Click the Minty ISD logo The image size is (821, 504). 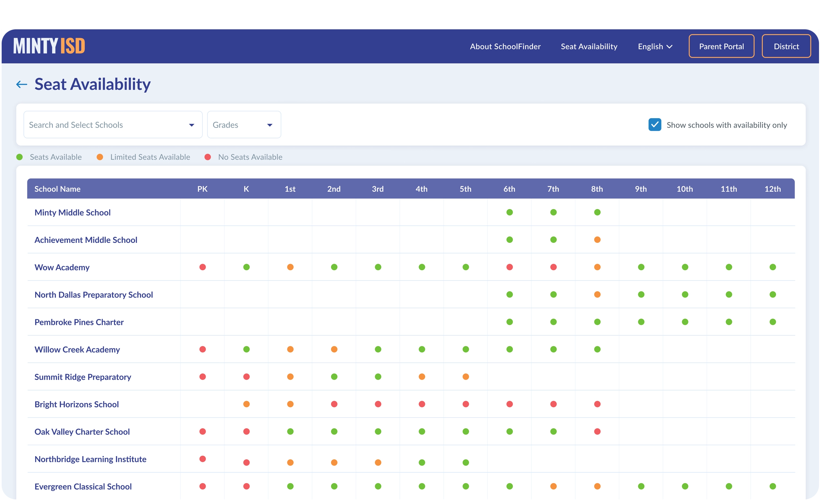tap(49, 46)
